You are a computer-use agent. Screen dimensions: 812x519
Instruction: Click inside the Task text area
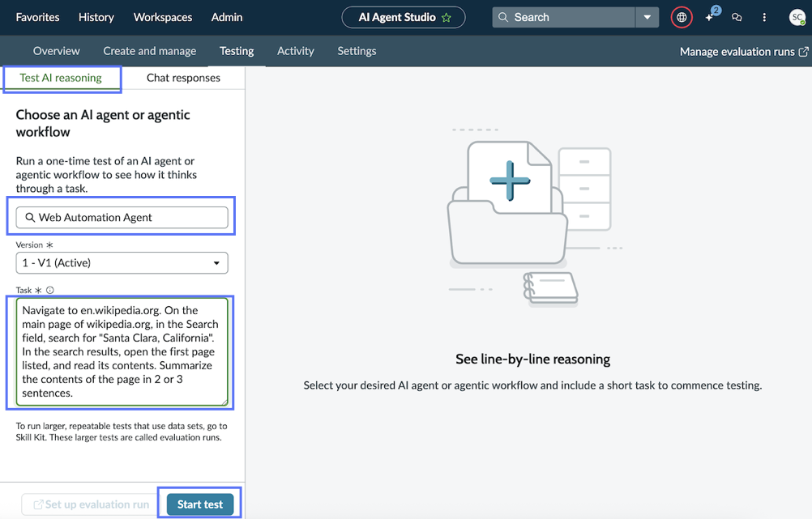pyautogui.click(x=122, y=351)
